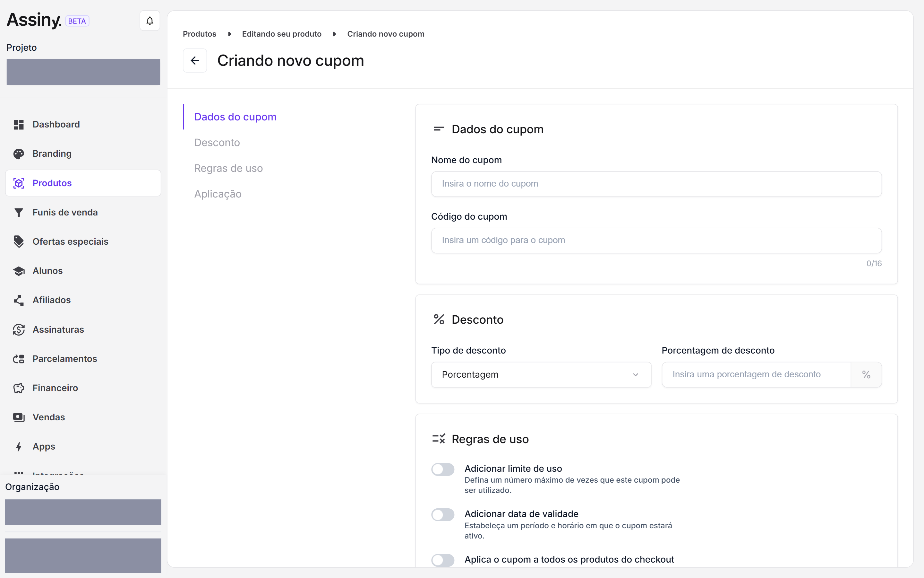The image size is (924, 578).
Task: Enable Adicionar limite de uso toggle
Action: pos(443,469)
